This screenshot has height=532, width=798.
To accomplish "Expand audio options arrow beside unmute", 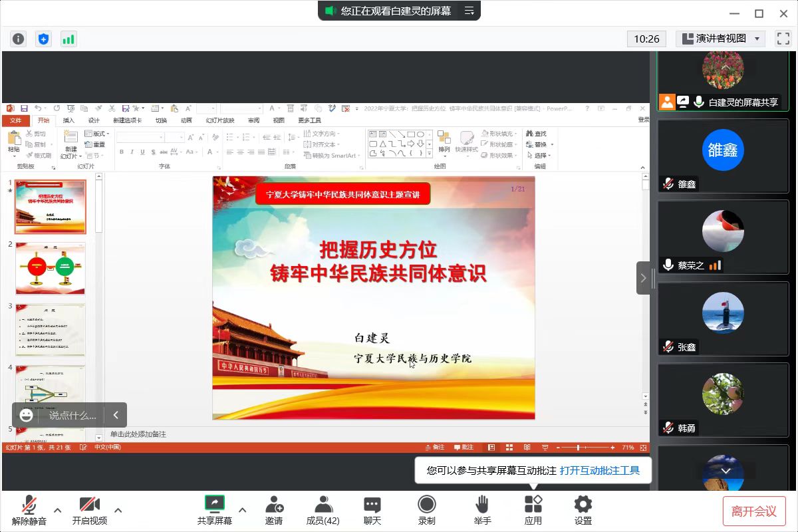I will [57, 510].
